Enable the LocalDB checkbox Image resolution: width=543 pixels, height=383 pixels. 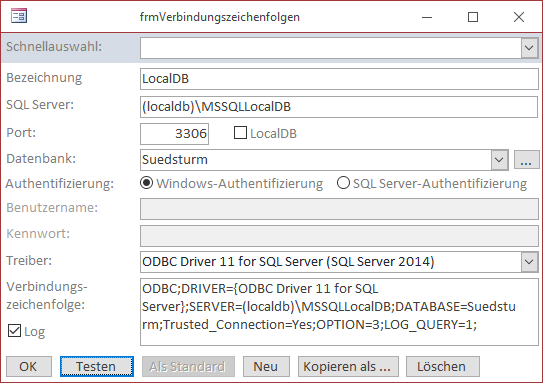tap(240, 133)
